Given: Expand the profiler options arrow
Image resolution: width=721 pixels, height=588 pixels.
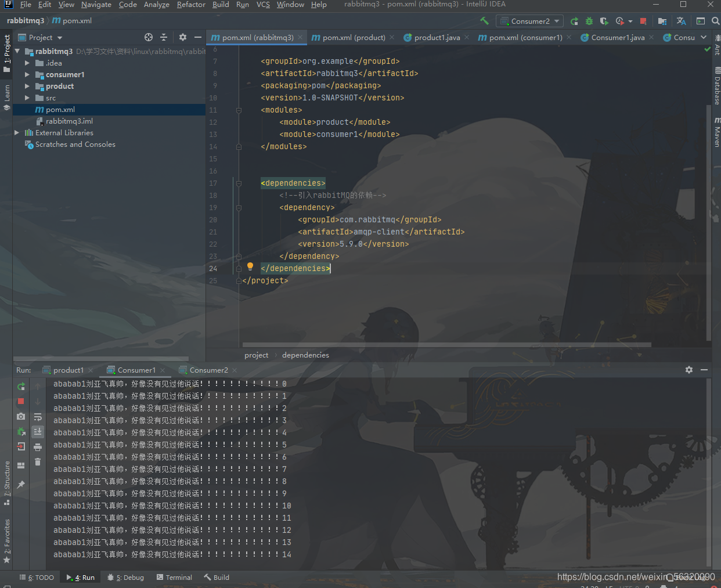Looking at the screenshot, I should coord(630,21).
